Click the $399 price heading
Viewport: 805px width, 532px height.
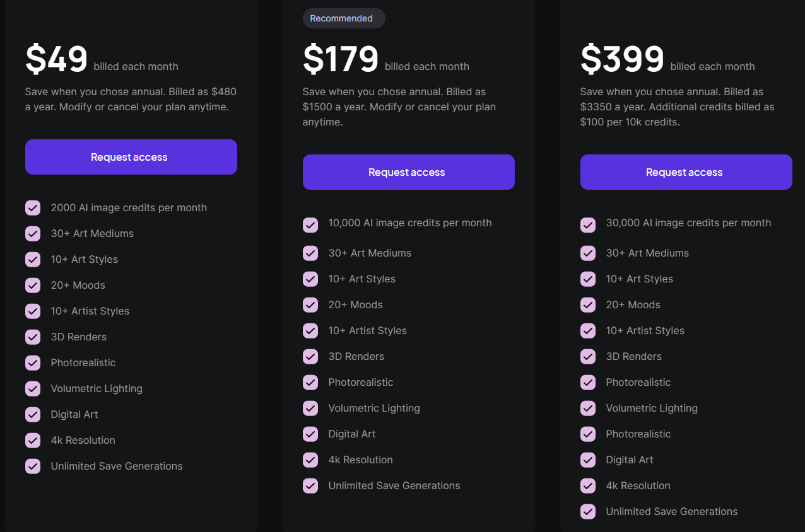click(622, 59)
